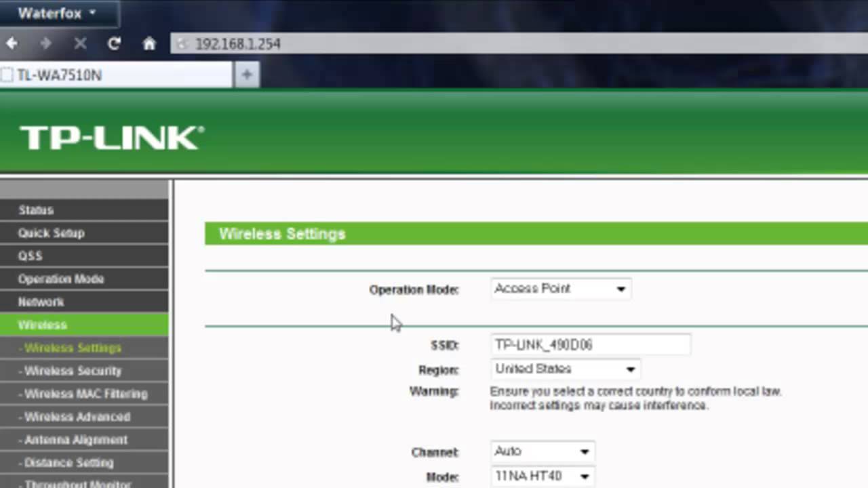Reload the page with the refresh icon
Viewport: 868px width, 488px height.
(x=114, y=44)
